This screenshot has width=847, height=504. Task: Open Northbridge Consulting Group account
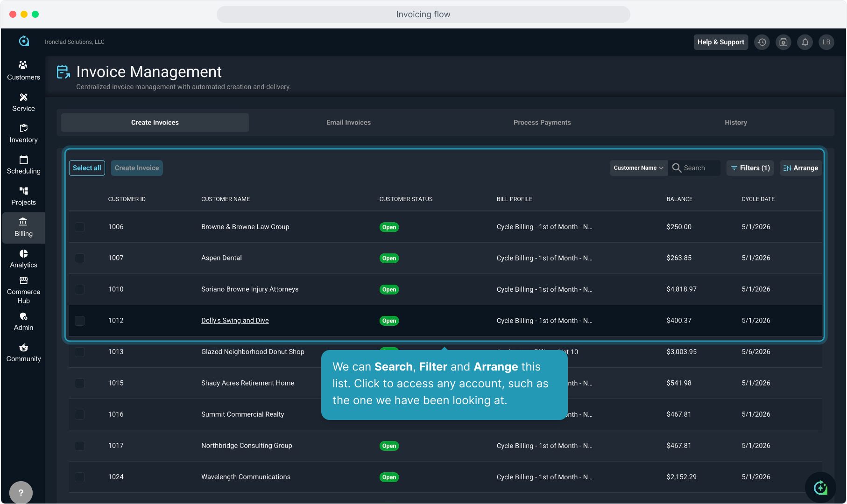[x=247, y=446]
